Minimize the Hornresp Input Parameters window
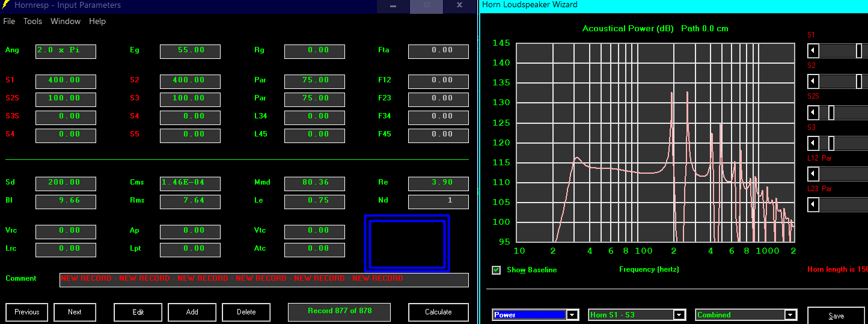This screenshot has height=324, width=868. (x=393, y=5)
